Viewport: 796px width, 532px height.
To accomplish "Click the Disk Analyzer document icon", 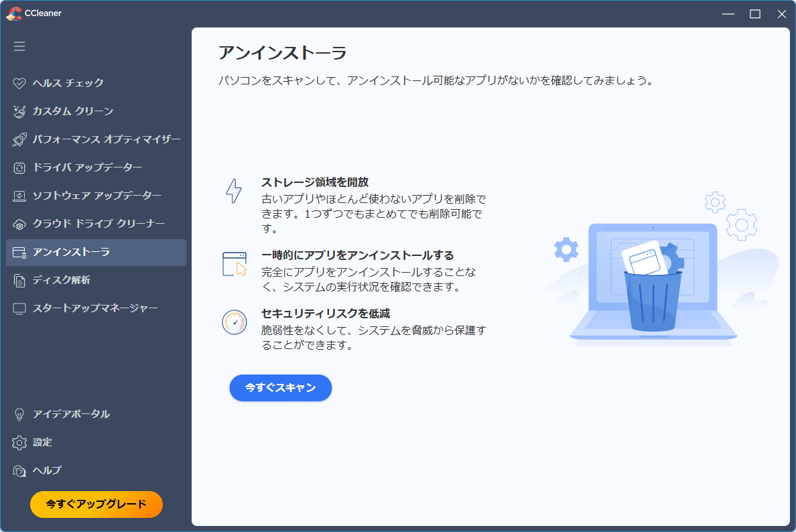I will 19,281.
